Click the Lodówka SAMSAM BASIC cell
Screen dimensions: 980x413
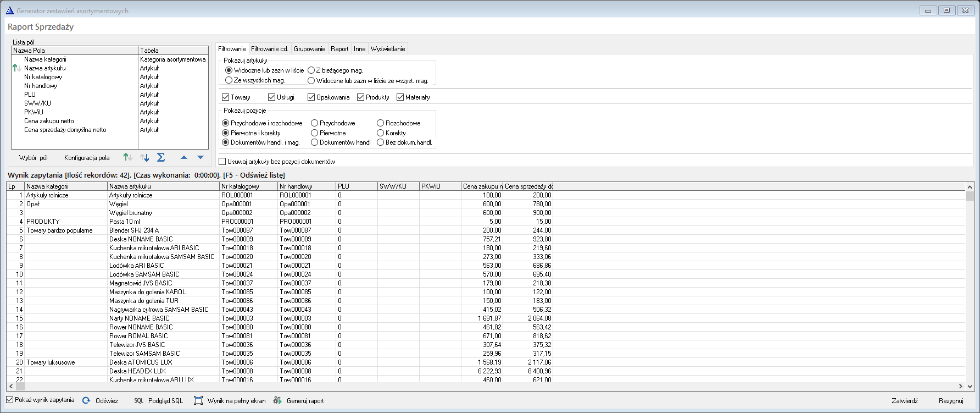click(163, 274)
